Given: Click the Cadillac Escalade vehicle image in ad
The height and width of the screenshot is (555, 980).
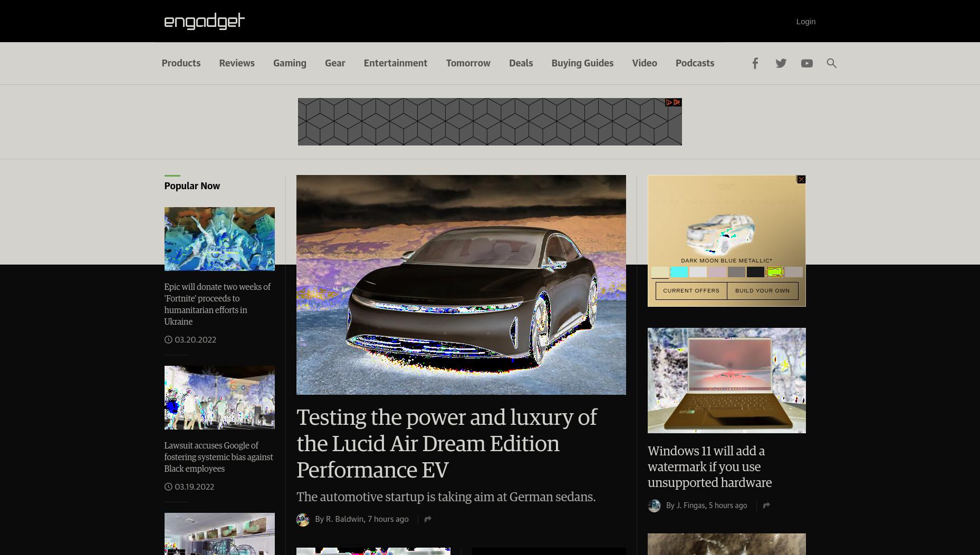Looking at the screenshot, I should (721, 233).
